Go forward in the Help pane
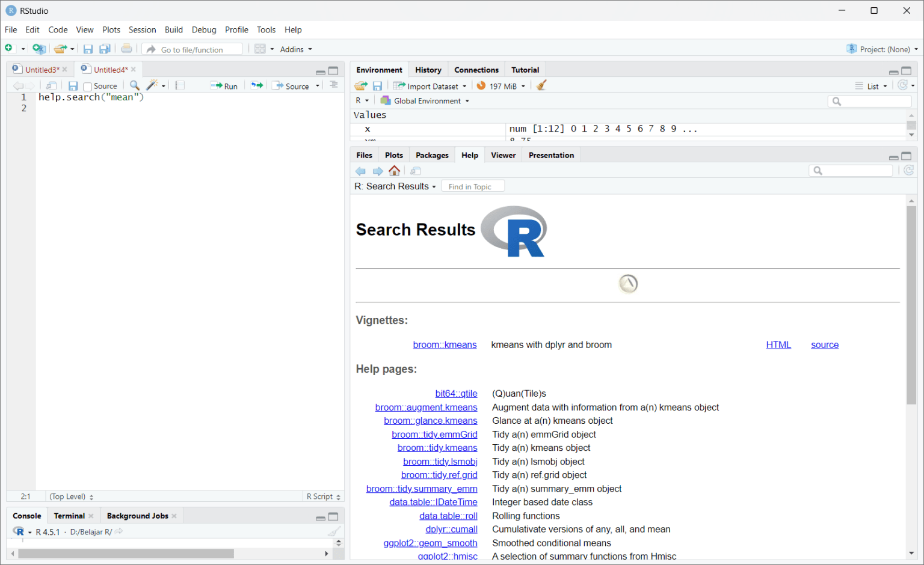 point(378,171)
